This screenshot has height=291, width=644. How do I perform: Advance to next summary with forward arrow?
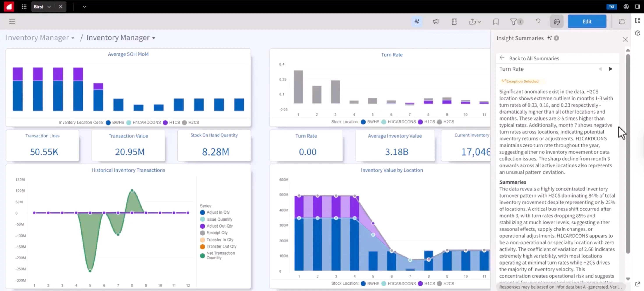point(611,69)
